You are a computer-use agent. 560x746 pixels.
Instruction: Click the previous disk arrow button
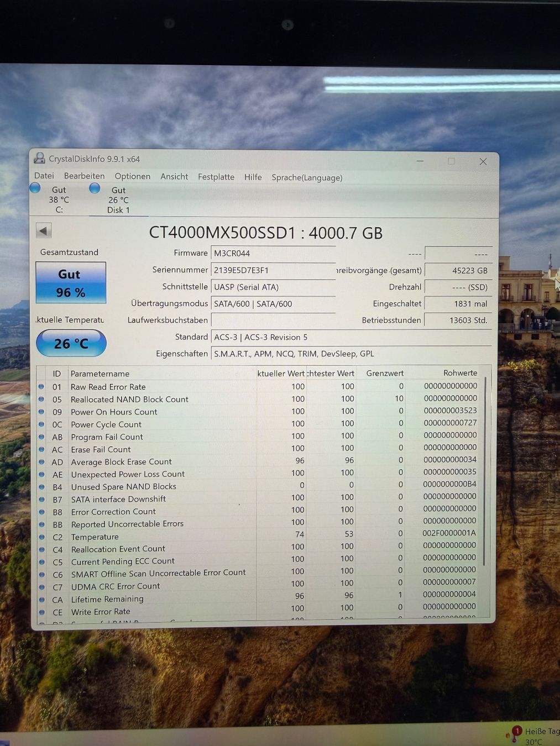coord(44,230)
